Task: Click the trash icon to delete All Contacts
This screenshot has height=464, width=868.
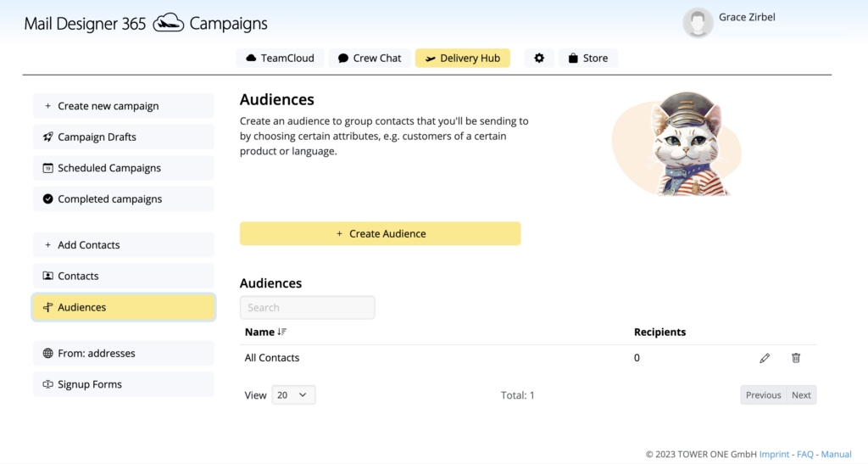Action: (x=795, y=358)
